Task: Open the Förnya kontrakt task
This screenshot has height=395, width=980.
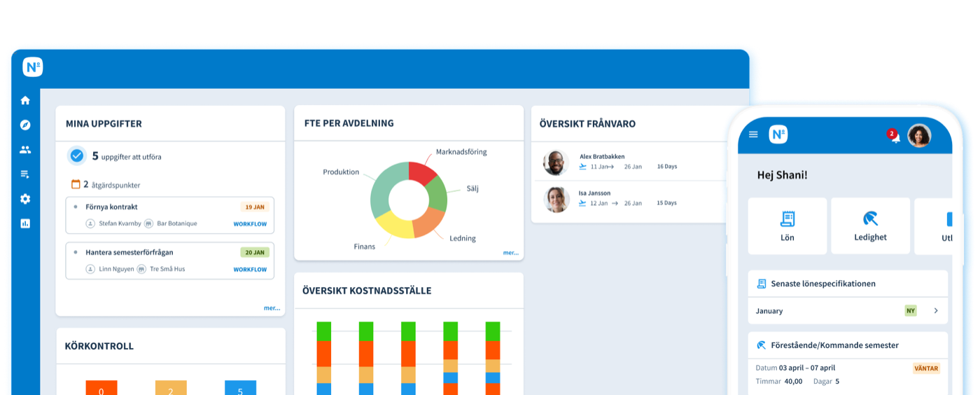Action: 170,215
